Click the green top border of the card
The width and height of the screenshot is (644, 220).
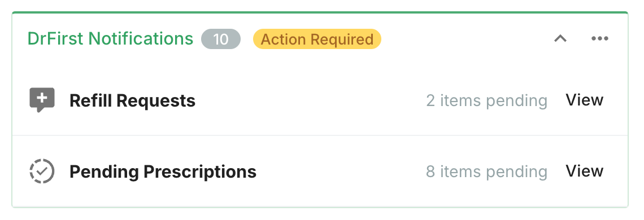click(x=320, y=13)
